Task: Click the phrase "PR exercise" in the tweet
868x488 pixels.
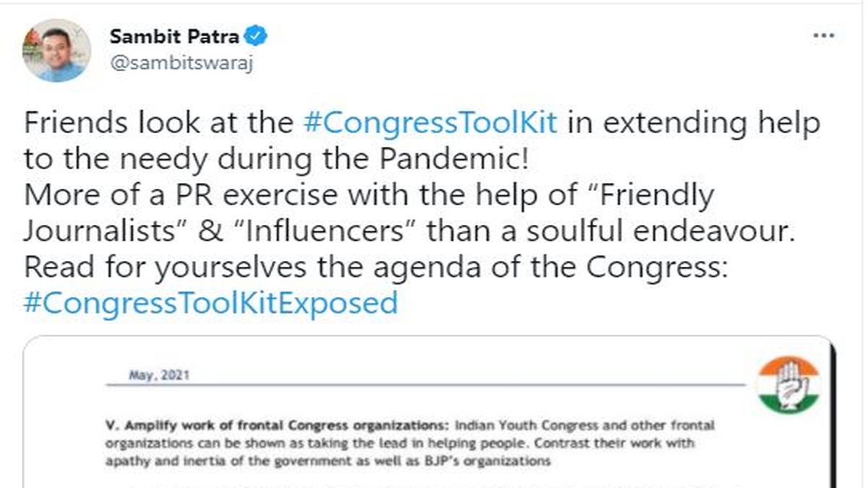Action: coord(240,195)
